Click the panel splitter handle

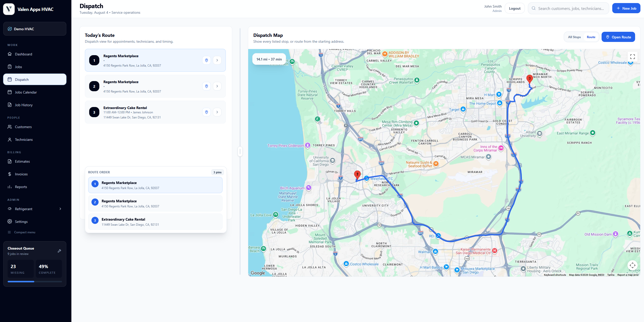240,151
